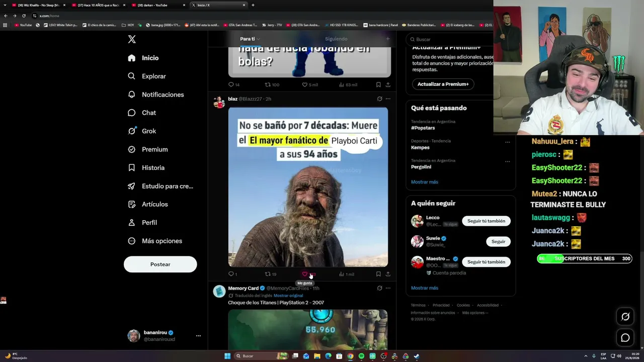Open Google Chrome in the taskbar

[x=350, y=356]
